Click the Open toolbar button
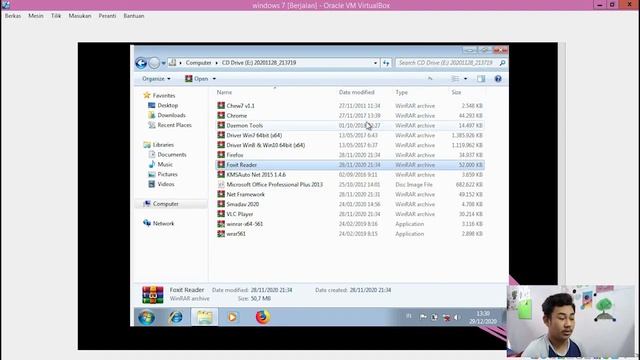 (x=196, y=79)
